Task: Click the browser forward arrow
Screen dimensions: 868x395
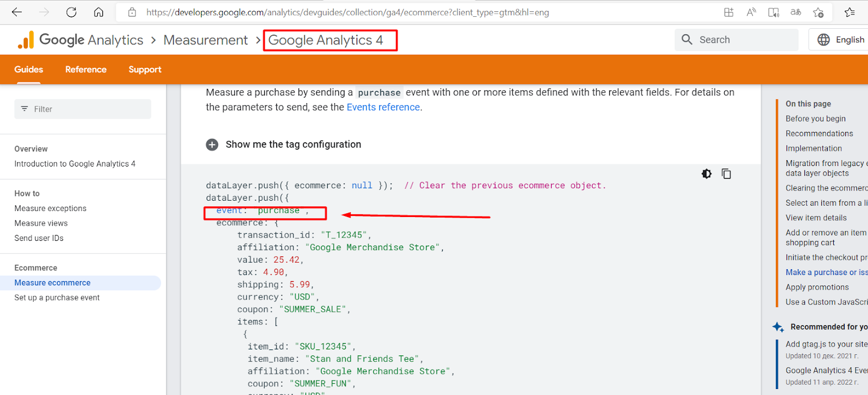Action: (x=44, y=12)
